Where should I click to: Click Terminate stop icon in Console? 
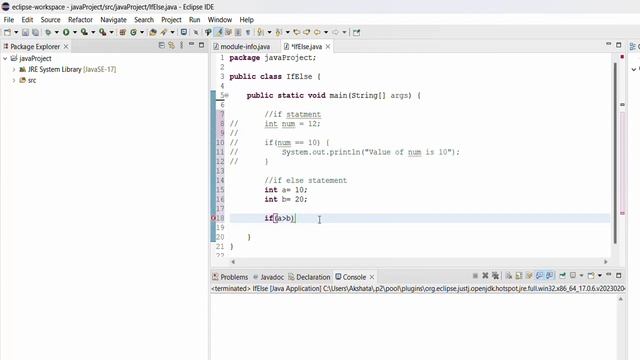(x=475, y=276)
